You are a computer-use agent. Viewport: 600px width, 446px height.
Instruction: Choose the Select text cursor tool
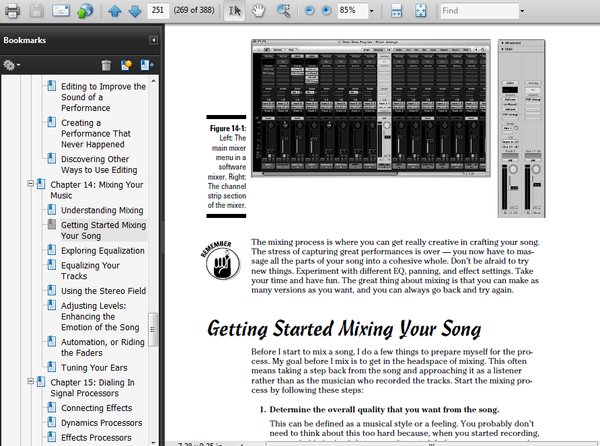(x=233, y=11)
